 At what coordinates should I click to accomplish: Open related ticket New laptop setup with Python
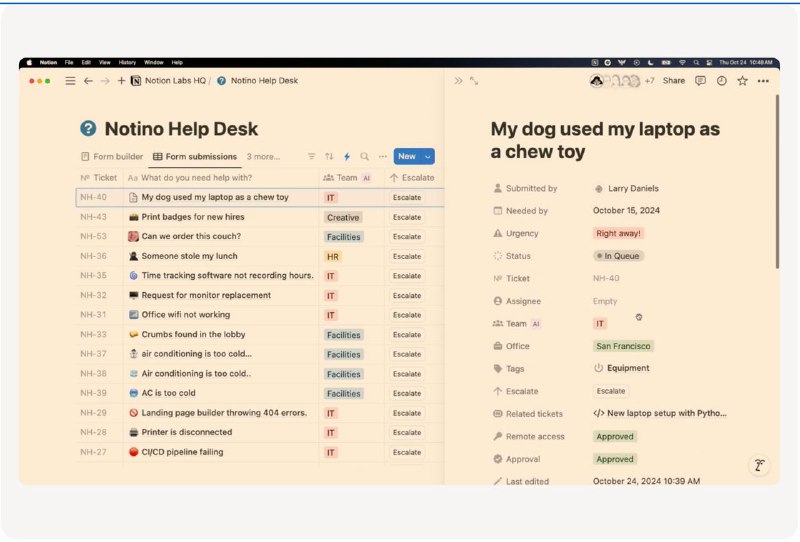point(660,413)
